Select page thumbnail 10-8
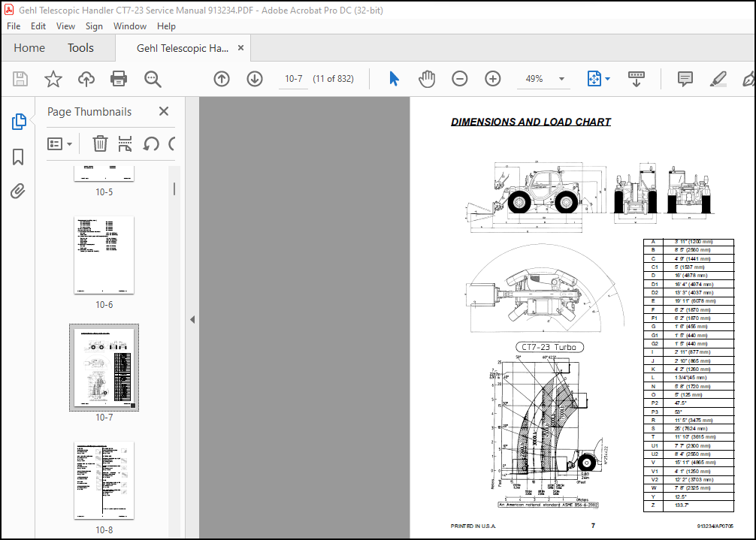This screenshot has width=756, height=540. pos(104,480)
